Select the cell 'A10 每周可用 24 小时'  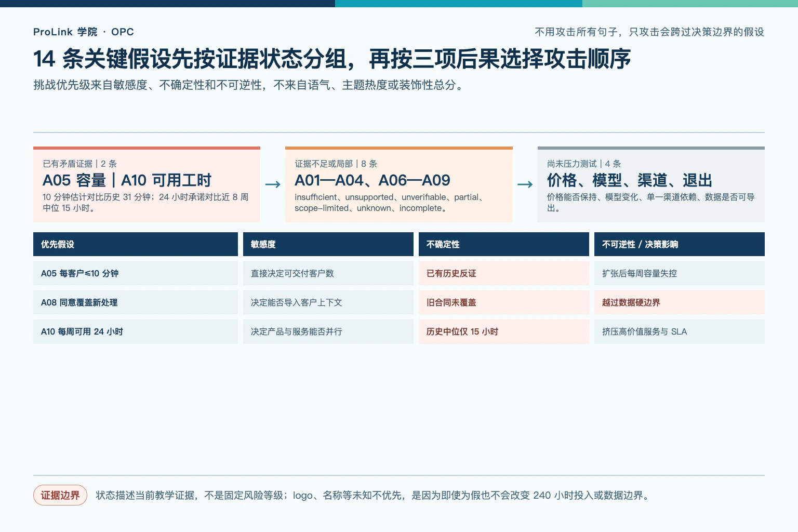pyautogui.click(x=136, y=331)
